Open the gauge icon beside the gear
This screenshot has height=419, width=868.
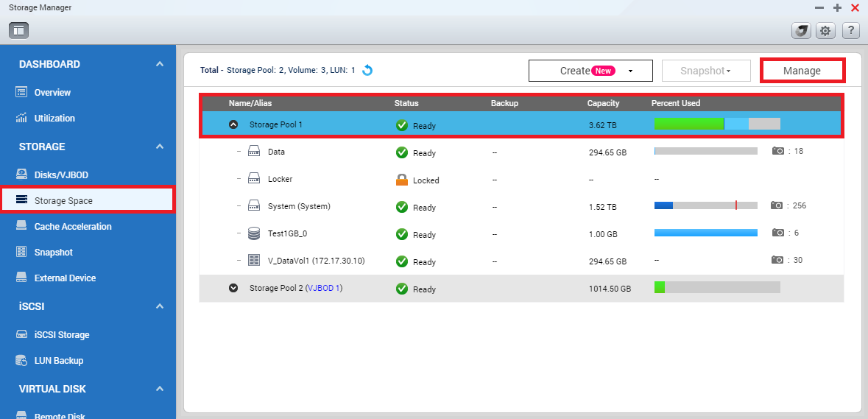(801, 31)
